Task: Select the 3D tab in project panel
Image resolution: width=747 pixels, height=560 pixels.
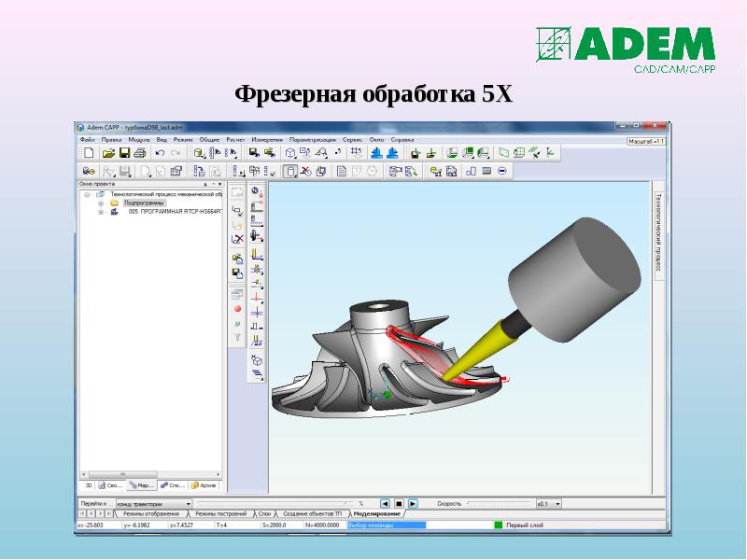Action: 88,485
